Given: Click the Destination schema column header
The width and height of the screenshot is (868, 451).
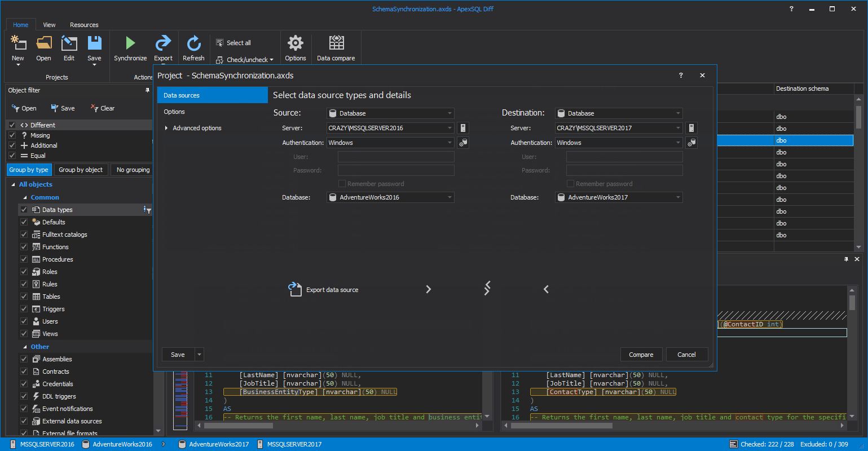Looking at the screenshot, I should point(813,89).
